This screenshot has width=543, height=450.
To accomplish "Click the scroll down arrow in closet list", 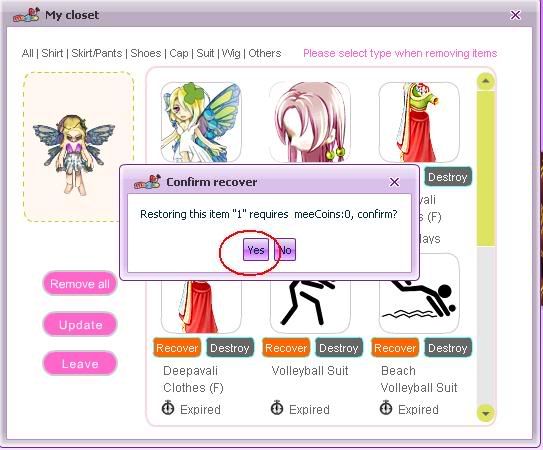I will pyautogui.click(x=486, y=413).
